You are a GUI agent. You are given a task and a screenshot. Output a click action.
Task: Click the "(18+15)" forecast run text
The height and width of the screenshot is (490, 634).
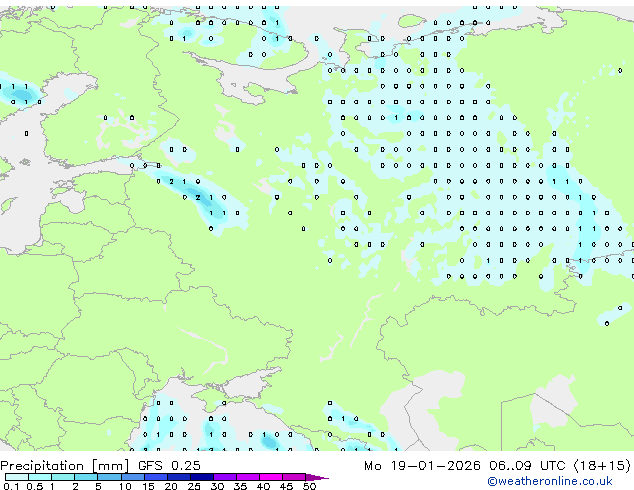point(602,466)
